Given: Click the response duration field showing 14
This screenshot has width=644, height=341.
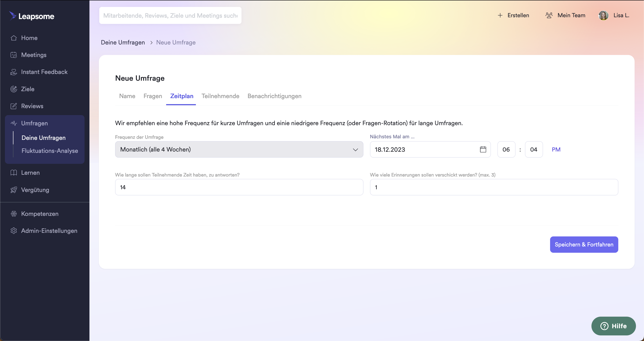Looking at the screenshot, I should [x=239, y=187].
